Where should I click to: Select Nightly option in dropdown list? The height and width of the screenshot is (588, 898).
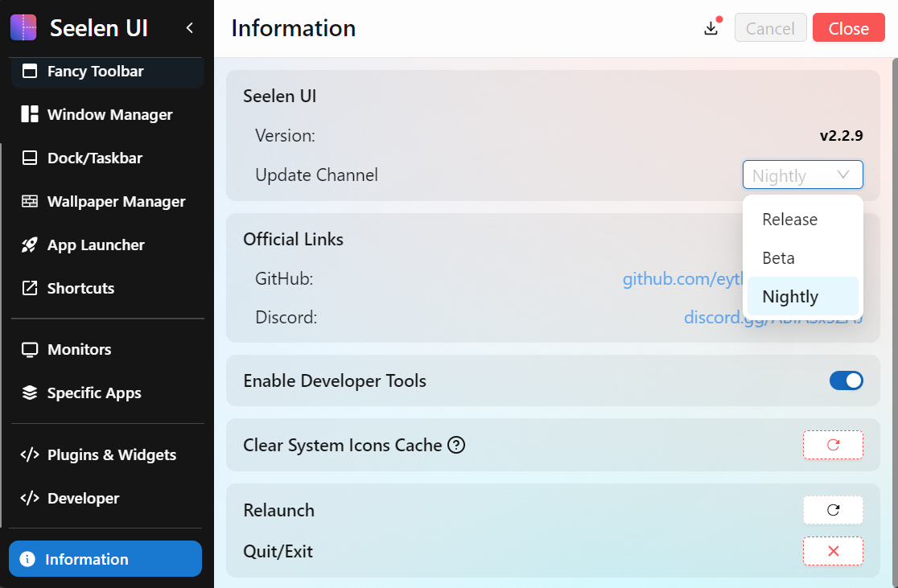802,297
